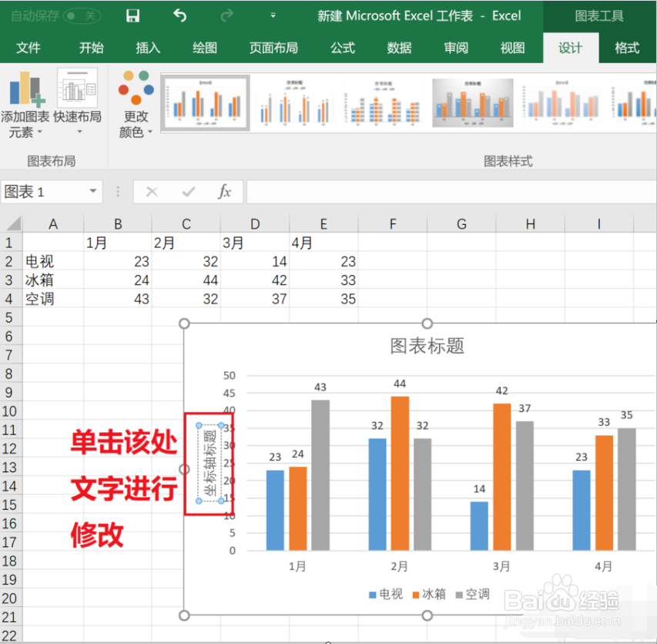Select the third chart style with striped bars
This screenshot has height=644, width=657.
pos(383,102)
